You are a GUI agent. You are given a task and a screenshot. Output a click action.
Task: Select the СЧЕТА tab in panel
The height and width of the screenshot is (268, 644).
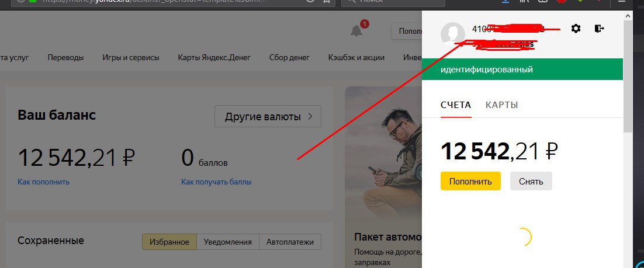coord(456,105)
